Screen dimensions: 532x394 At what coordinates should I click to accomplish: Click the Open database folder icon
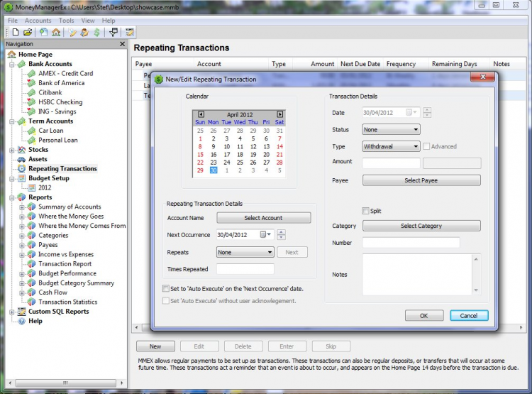pyautogui.click(x=28, y=32)
